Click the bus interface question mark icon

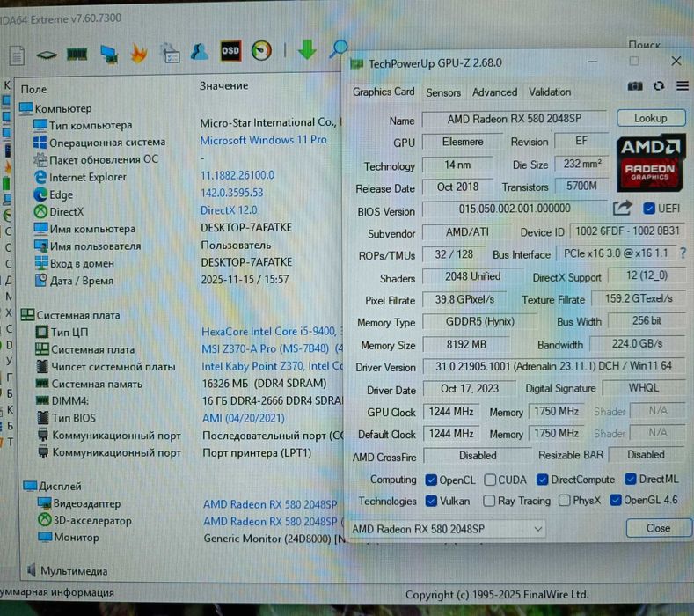coord(683,253)
